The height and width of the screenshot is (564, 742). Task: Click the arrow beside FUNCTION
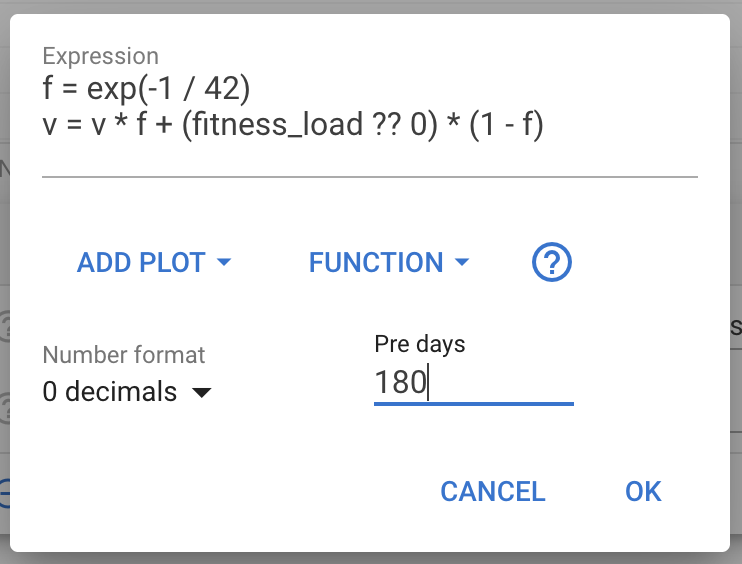(461, 262)
